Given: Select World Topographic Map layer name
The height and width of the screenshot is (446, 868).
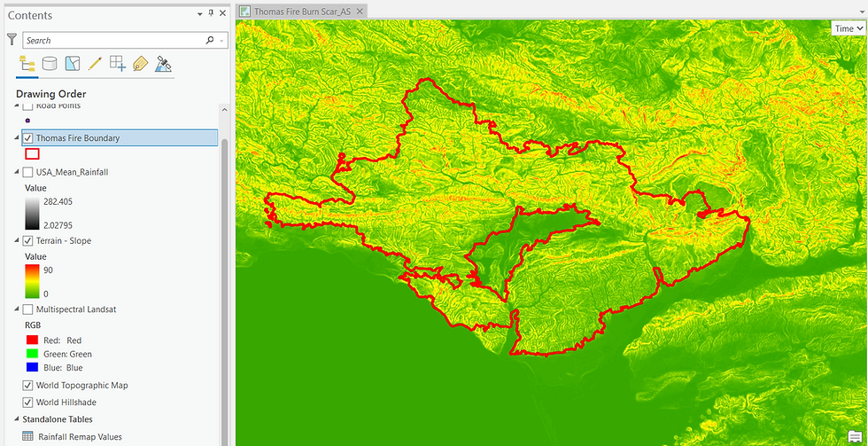Looking at the screenshot, I should click(81, 385).
